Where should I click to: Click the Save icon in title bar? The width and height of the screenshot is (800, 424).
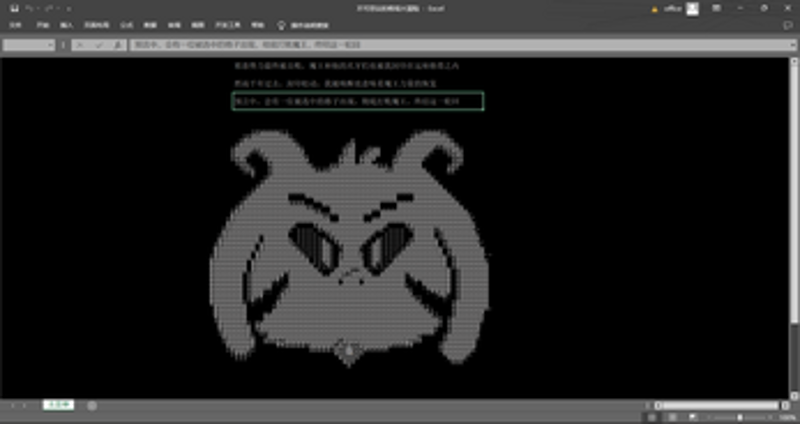[14, 7]
